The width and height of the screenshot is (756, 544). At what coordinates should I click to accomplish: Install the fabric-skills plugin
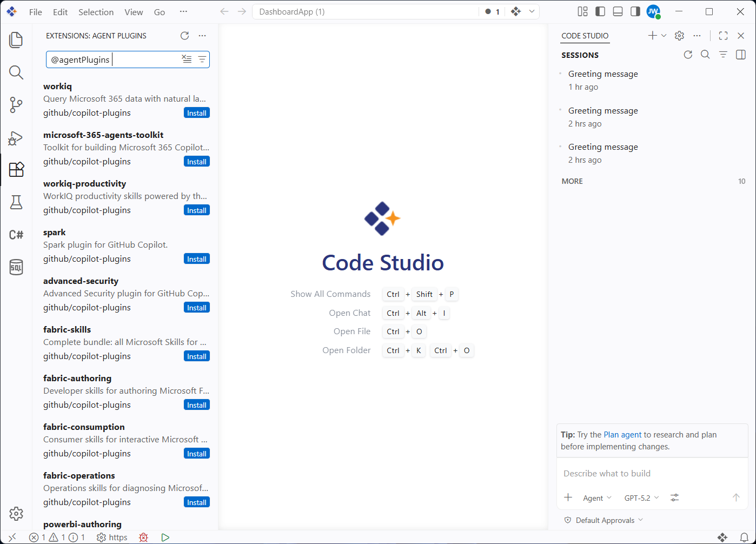(197, 356)
